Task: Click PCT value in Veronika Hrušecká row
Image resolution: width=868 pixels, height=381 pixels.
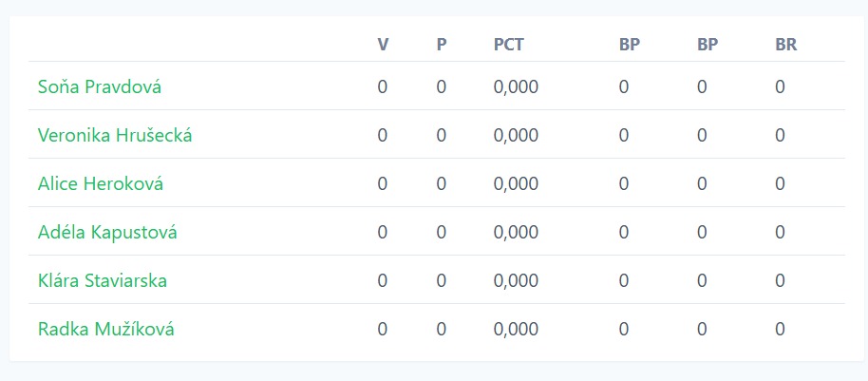Action: pos(516,135)
